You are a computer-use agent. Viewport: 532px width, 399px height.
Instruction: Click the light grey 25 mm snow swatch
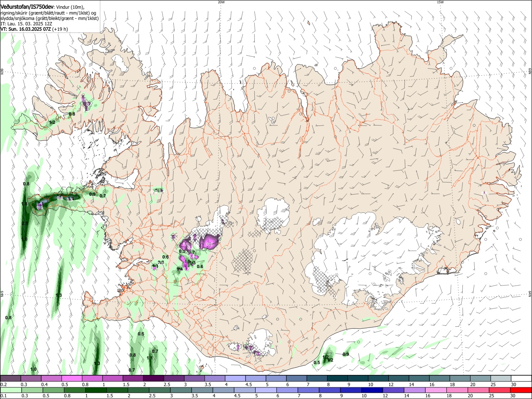coord(501,379)
